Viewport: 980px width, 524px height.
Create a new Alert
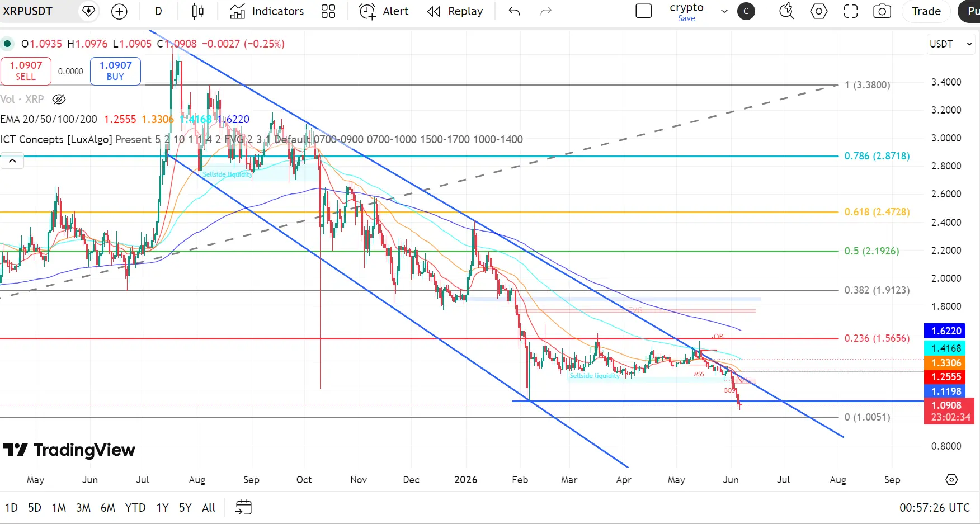384,11
